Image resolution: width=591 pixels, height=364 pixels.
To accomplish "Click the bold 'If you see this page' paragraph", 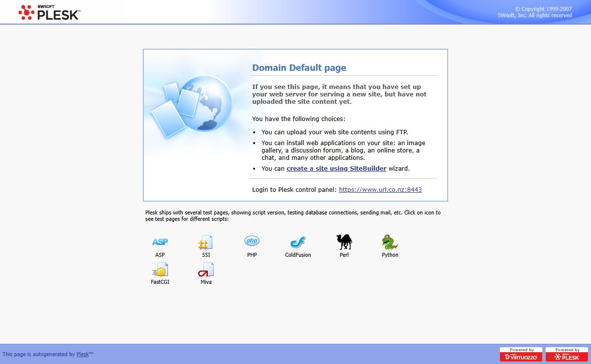I will tap(339, 94).
